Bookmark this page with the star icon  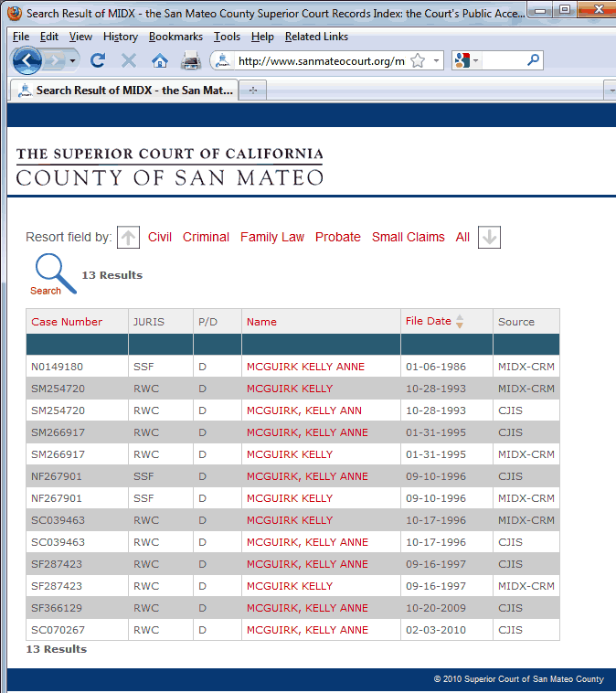[418, 60]
